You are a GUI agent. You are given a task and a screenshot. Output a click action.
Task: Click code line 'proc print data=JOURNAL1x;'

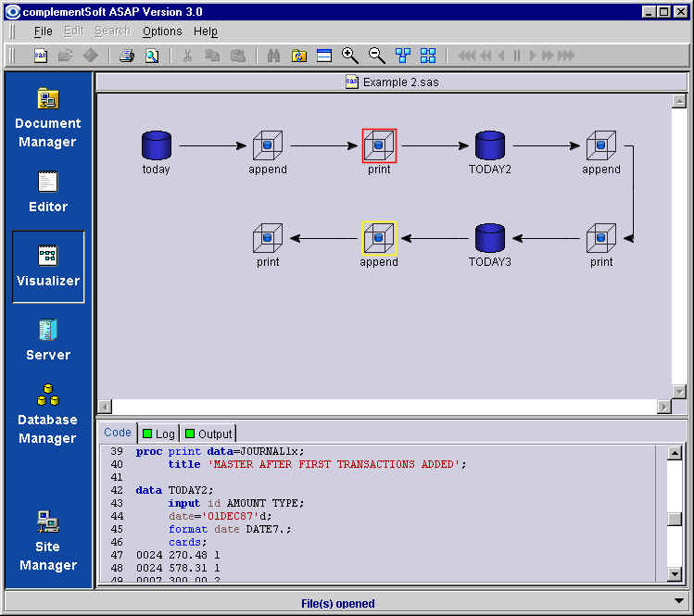(220, 451)
